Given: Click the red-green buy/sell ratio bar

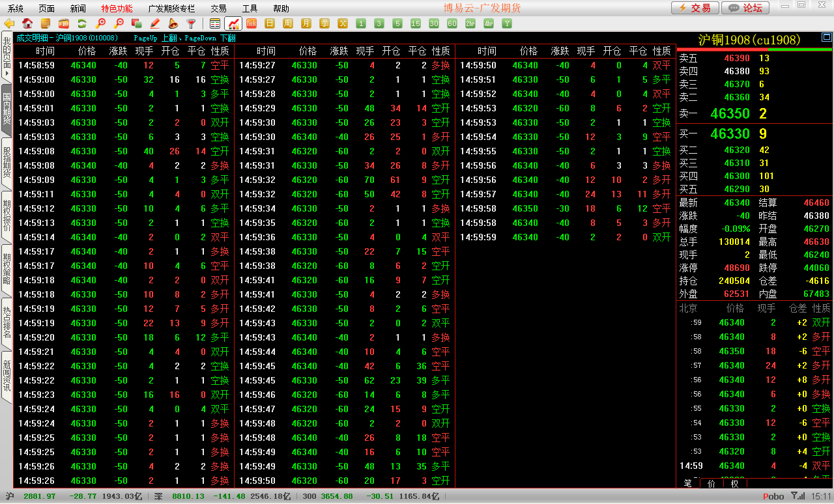Looking at the screenshot, I should [x=755, y=49].
